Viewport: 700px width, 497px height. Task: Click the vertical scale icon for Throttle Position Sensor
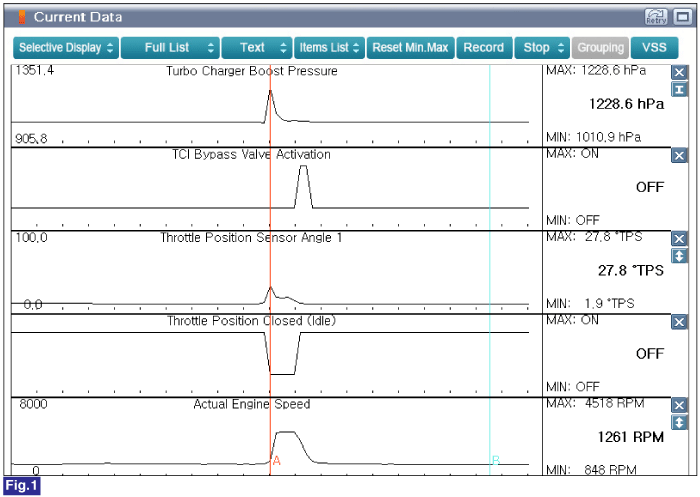679,256
